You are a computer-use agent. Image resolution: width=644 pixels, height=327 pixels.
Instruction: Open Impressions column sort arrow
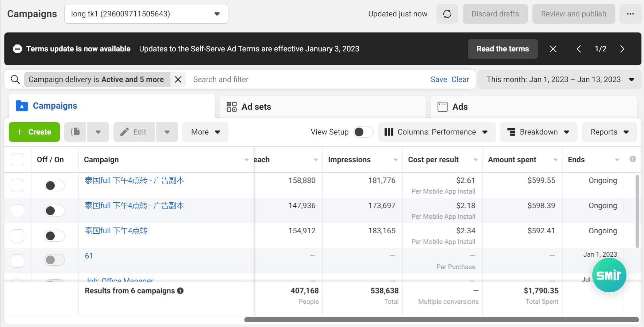click(396, 160)
